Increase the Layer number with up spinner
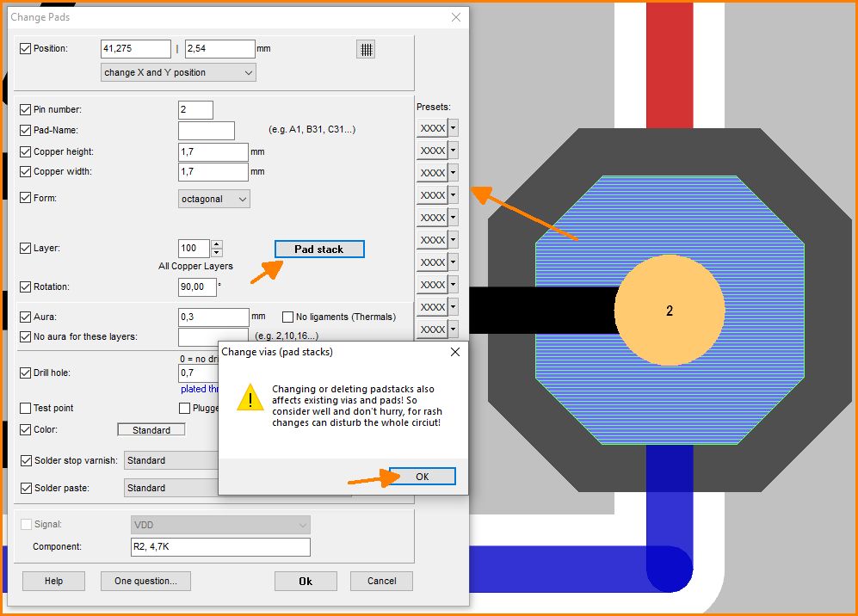Screen dimensions: 858x616 pos(216,243)
